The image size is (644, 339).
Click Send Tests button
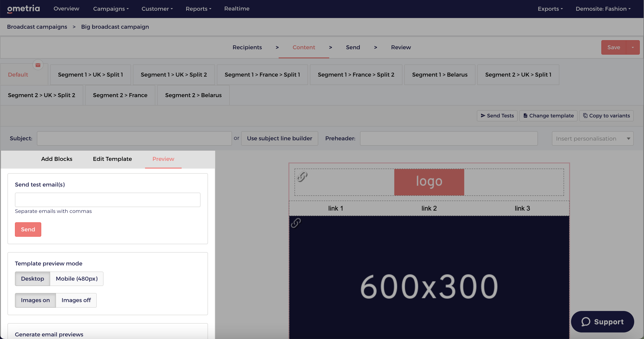pos(497,116)
